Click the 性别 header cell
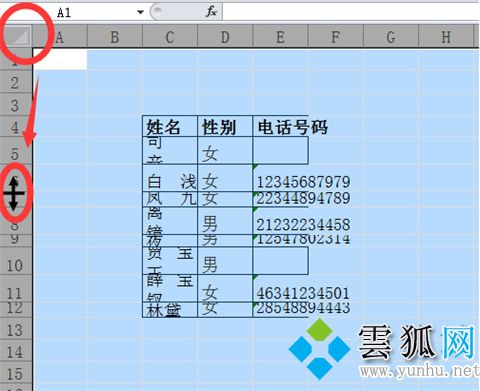Screen dimensions: 480x391 tap(225, 126)
